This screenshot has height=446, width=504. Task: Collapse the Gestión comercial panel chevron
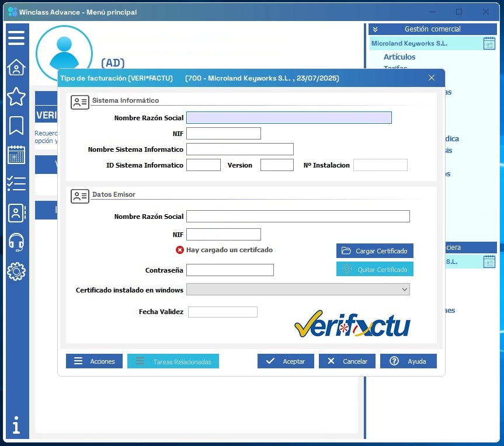pos(376,29)
